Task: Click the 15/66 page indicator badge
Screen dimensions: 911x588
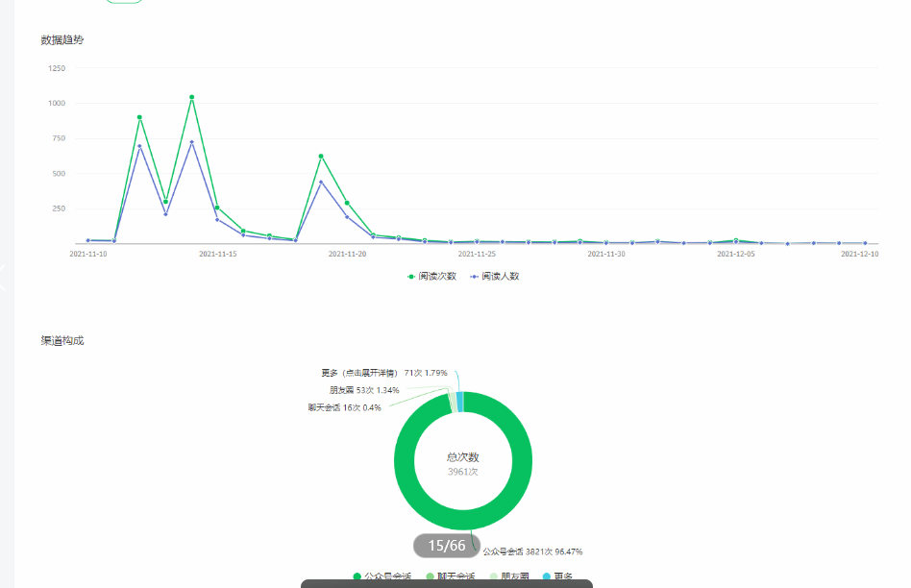Action: pos(447,546)
